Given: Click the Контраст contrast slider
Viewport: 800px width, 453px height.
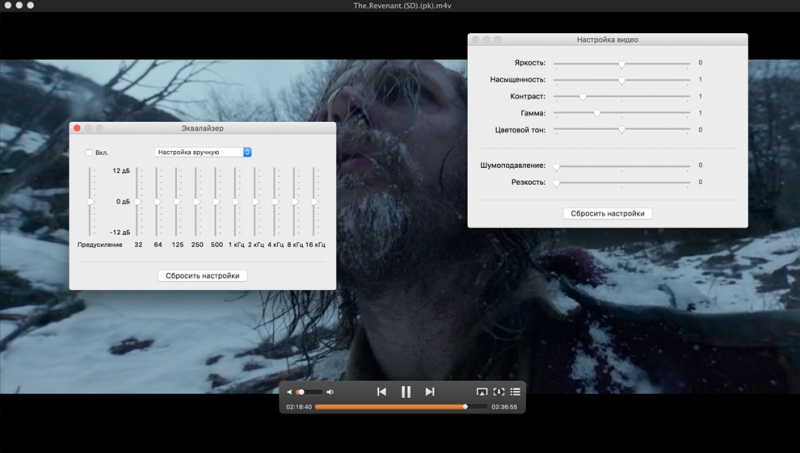Looking at the screenshot, I should tap(621, 96).
